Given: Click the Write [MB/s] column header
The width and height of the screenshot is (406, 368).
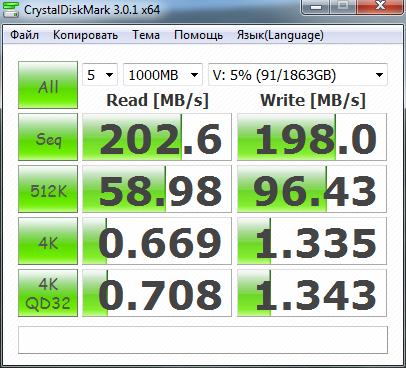Looking at the screenshot, I should (x=313, y=100).
